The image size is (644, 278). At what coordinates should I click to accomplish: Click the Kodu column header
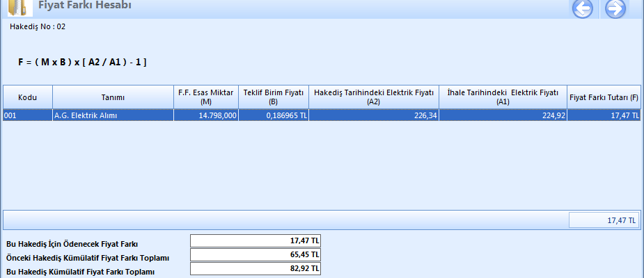[28, 97]
